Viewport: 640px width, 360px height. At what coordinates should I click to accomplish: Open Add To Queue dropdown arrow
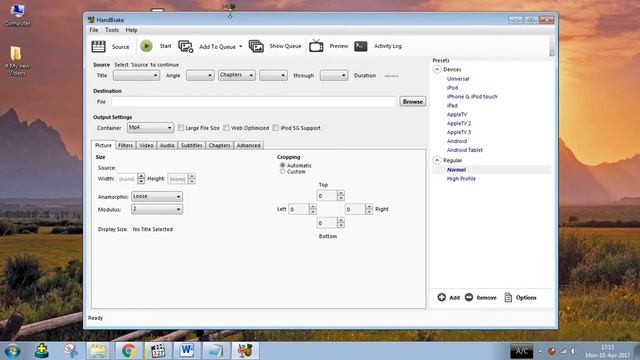tap(240, 47)
